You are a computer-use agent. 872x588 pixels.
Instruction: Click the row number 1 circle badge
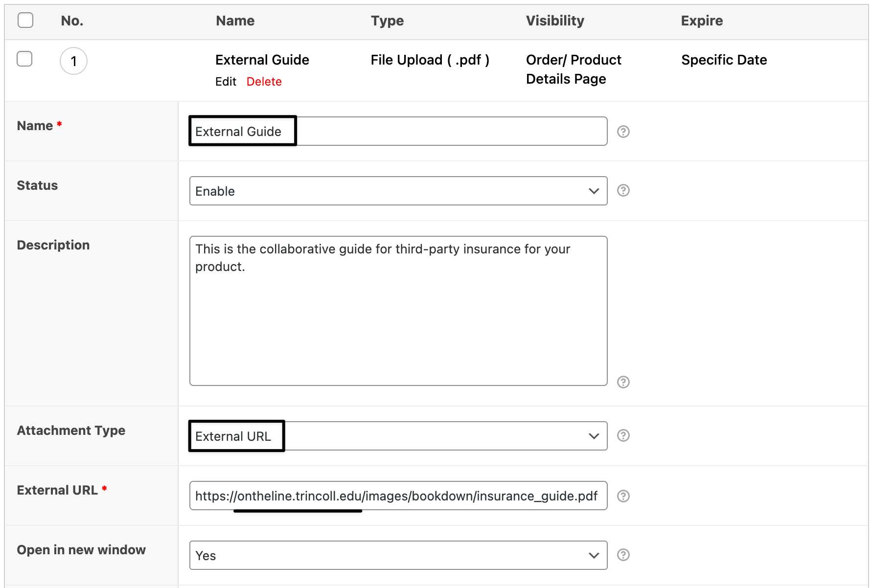tap(73, 61)
